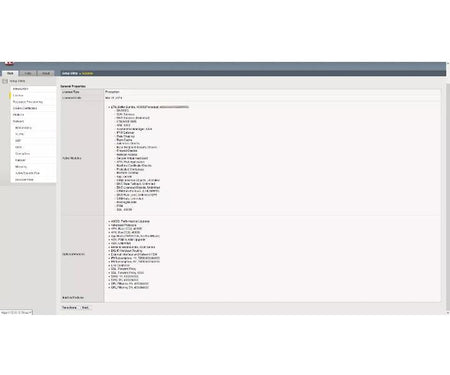Viewport: 450px width, 375px height.
Task: Open Device Certificates in the sidebar
Action: point(25,108)
